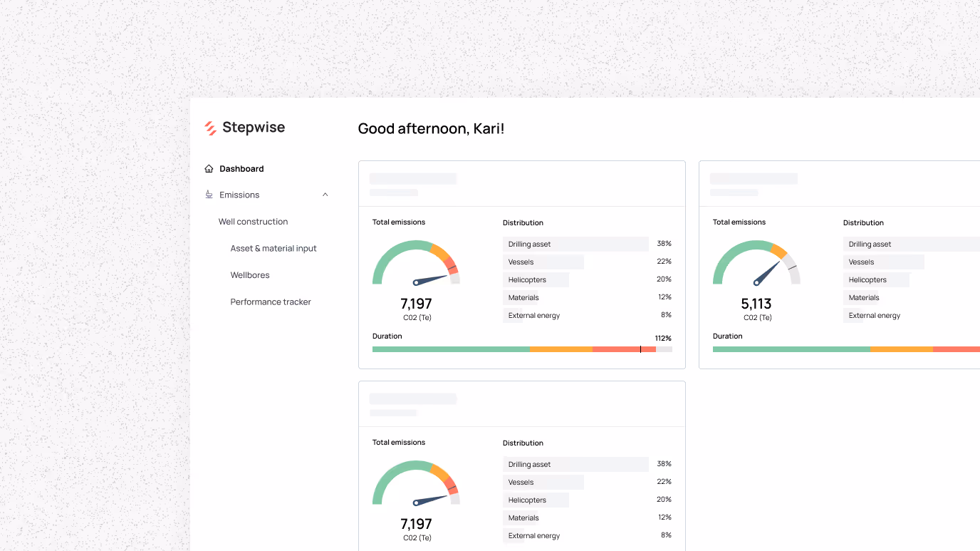Open Asset & material input page
The image size is (980, 551).
pos(273,249)
